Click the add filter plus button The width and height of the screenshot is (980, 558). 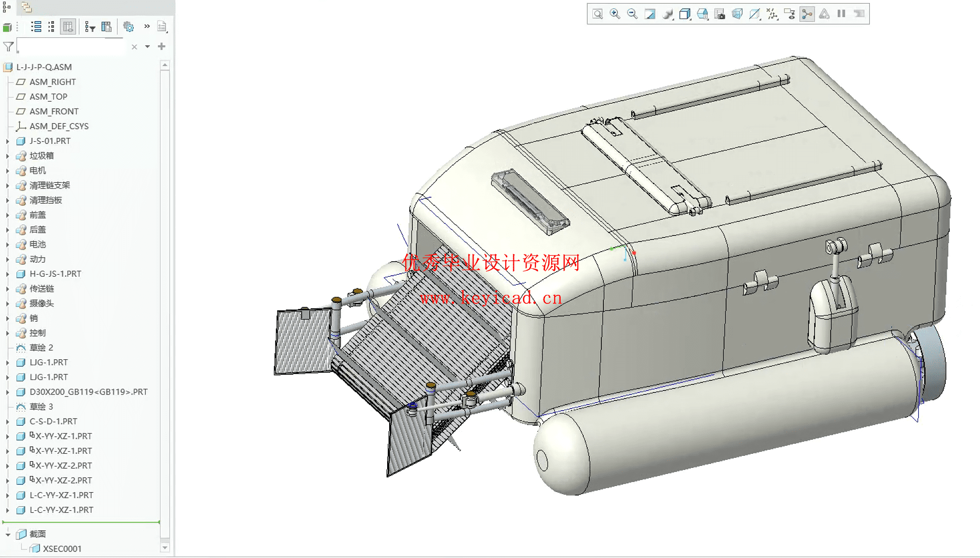click(x=161, y=47)
